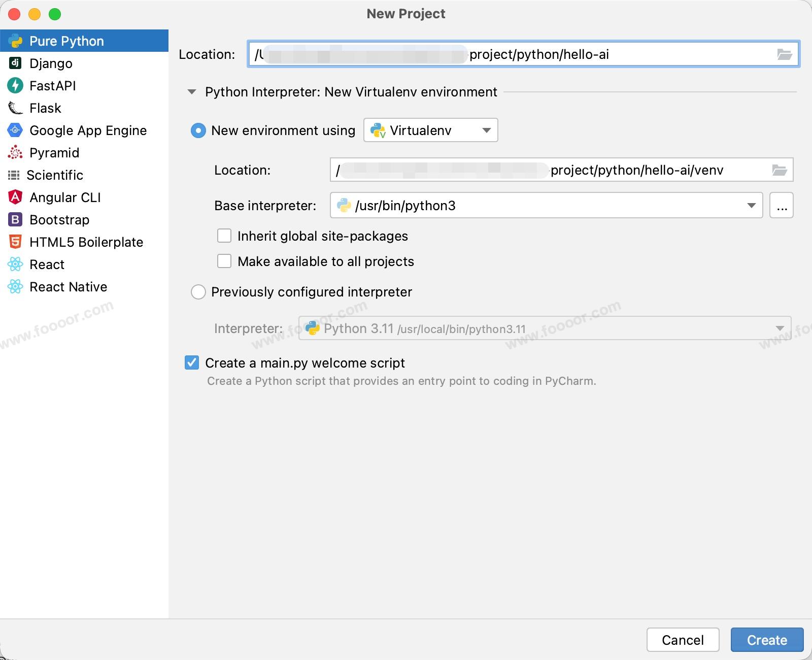This screenshot has height=660, width=812.
Task: Click the Django project type icon
Action: coord(15,63)
